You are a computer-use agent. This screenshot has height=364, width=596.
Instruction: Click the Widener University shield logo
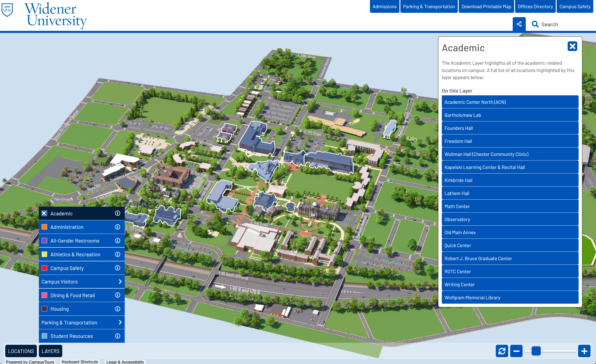click(x=7, y=10)
